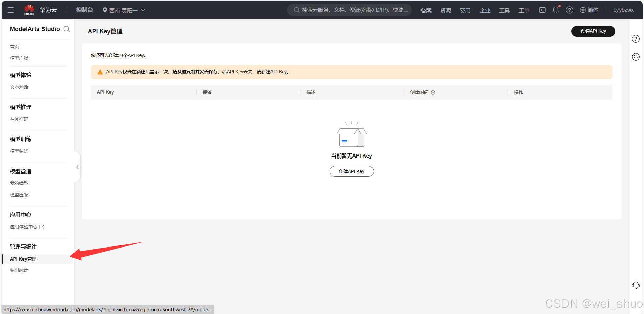
Task: Open the top bar help icon
Action: (x=569, y=10)
